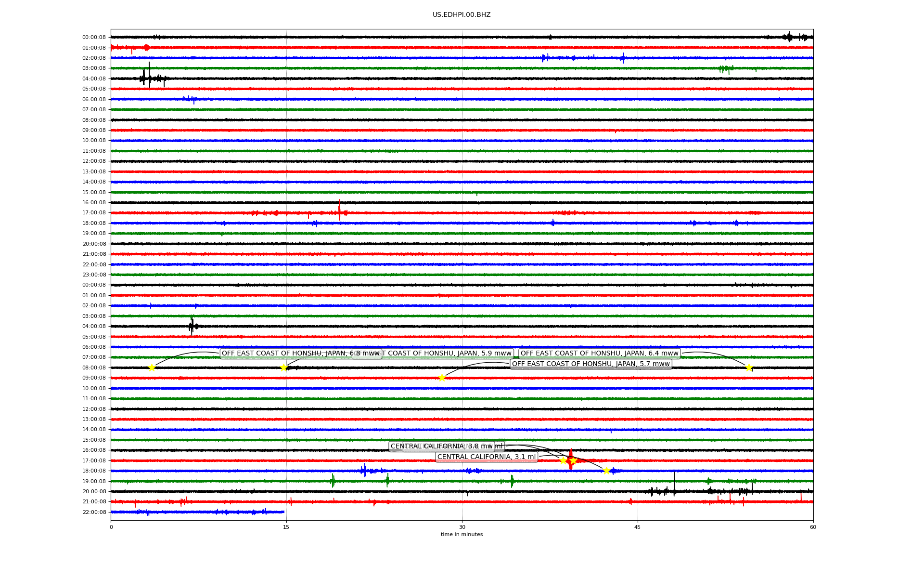Click the left star of the pair on the 17:00:08 trace
The width and height of the screenshot is (924, 578).
tap(563, 460)
